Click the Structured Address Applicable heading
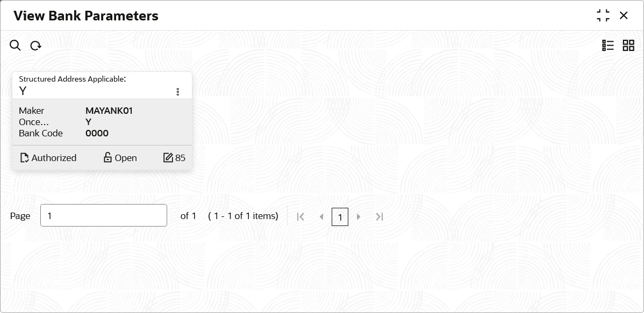This screenshot has height=313, width=644. [x=72, y=79]
